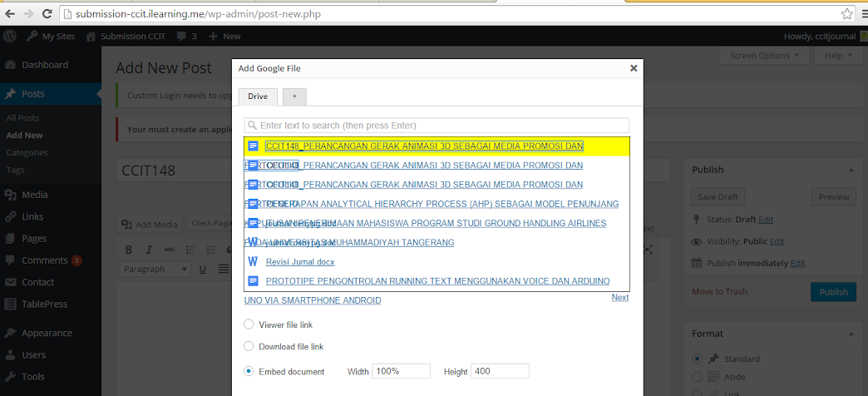Select Embed document option
The height and width of the screenshot is (396, 868).
tap(249, 371)
